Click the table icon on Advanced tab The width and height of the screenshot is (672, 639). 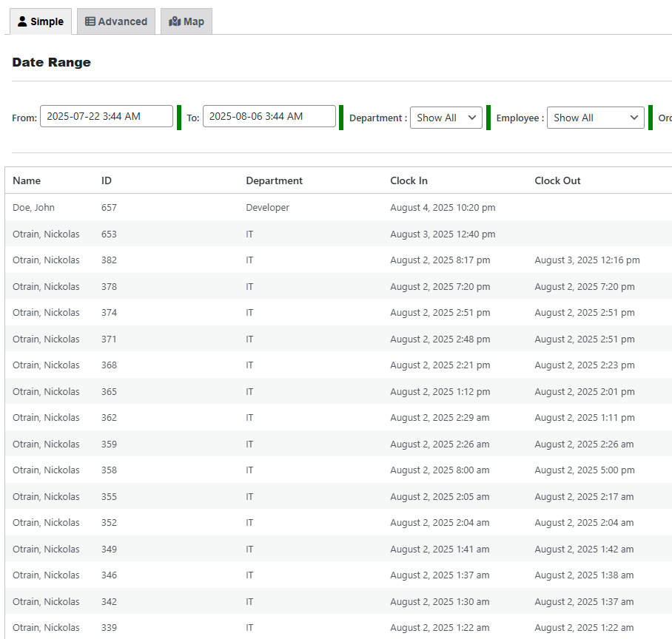coord(90,21)
